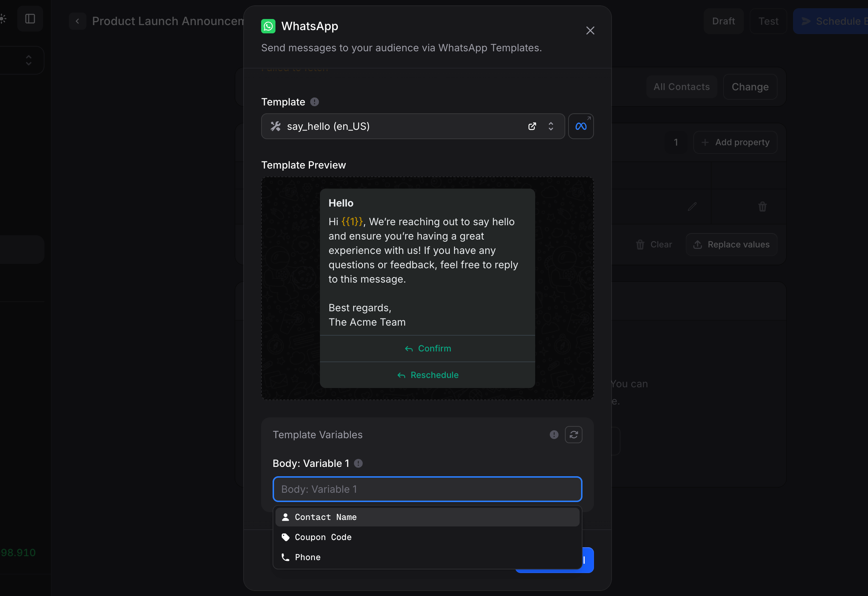
Task: Close the WhatsApp dialog
Action: click(x=590, y=30)
